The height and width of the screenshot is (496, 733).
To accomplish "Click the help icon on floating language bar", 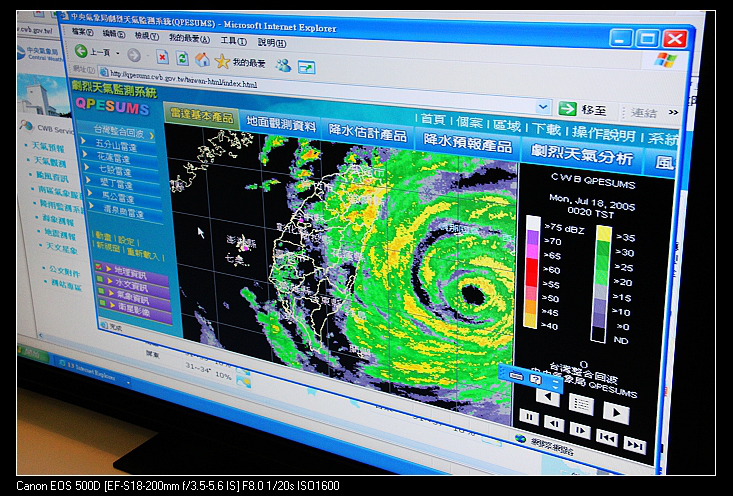I will pyautogui.click(x=535, y=380).
